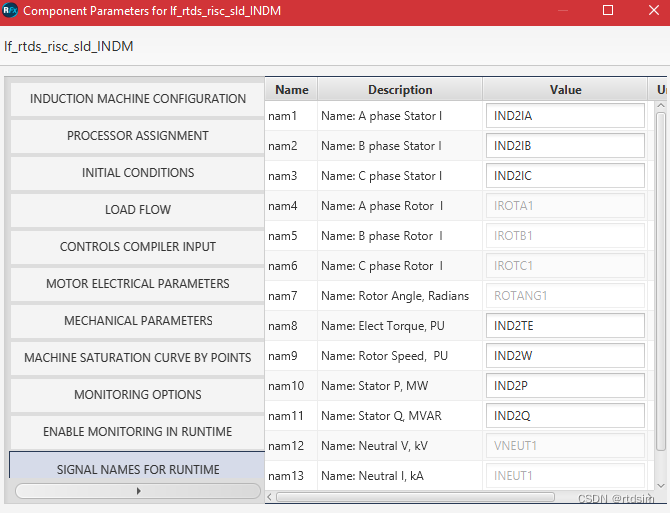
Task: Click 'Name: B phase Rotor I' description
Action: (x=382, y=236)
